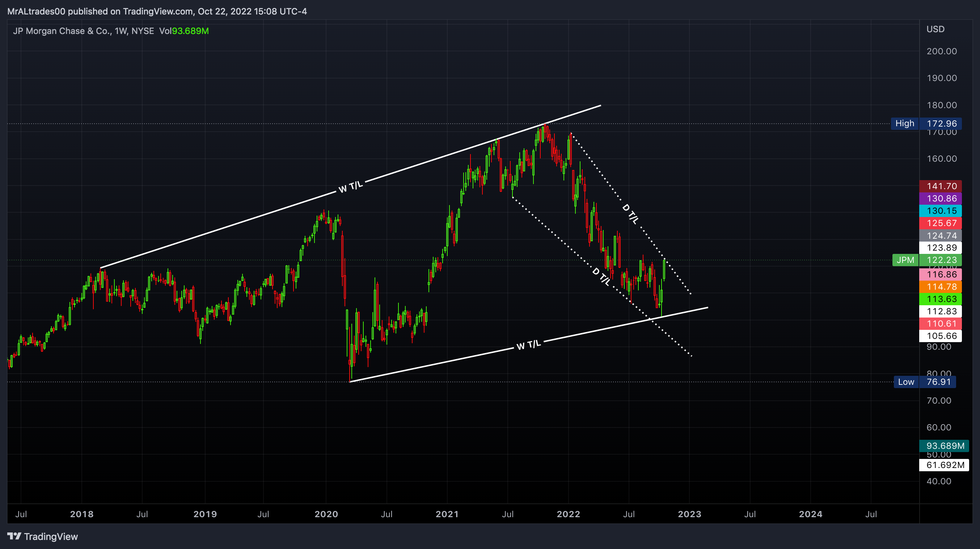
Task: Click the 2021 label on time axis
Action: click(447, 514)
